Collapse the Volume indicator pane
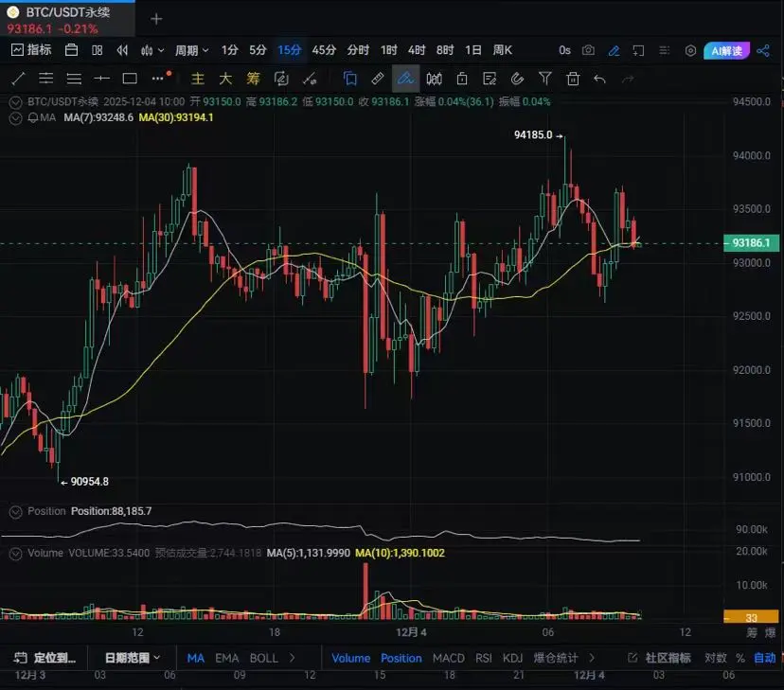Image resolution: width=784 pixels, height=690 pixels. click(15, 554)
